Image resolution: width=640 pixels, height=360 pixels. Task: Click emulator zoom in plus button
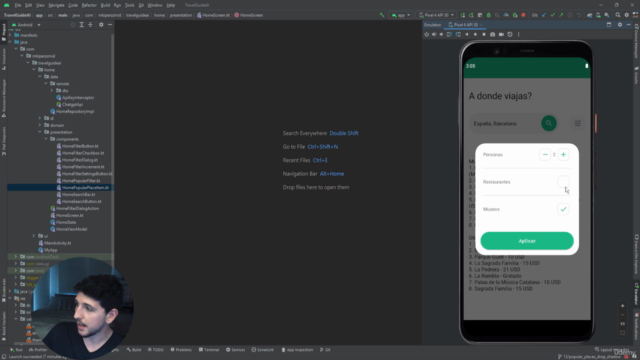pyautogui.click(x=622, y=306)
